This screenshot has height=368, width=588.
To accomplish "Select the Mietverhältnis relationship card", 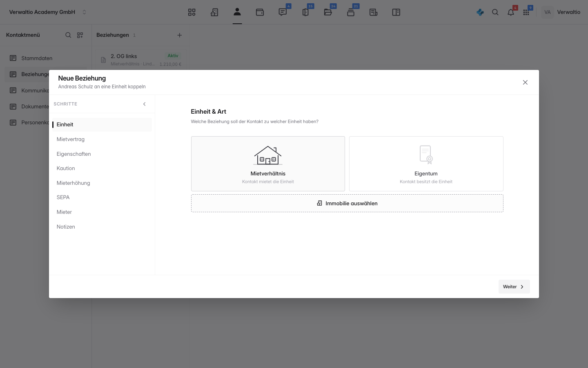I will [x=268, y=164].
